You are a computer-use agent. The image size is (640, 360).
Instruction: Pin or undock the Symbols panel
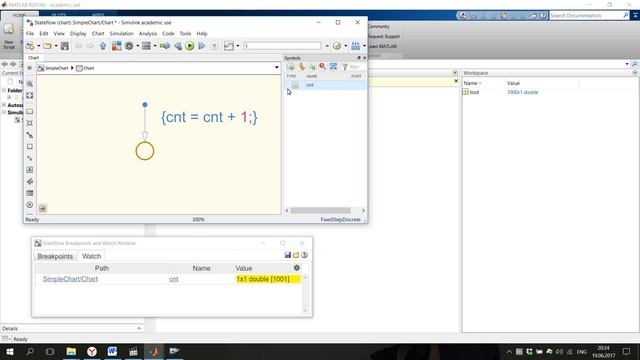click(359, 58)
